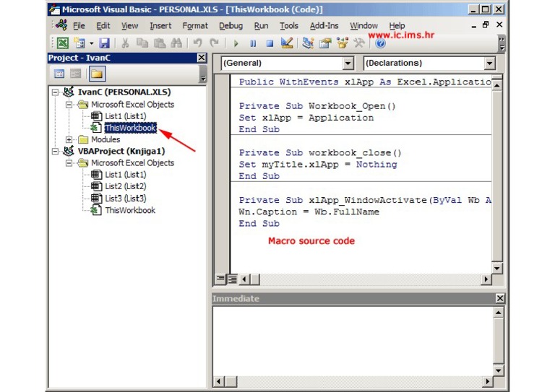Open the Add-Ins menu
This screenshot has height=392, width=555.
[x=324, y=26]
